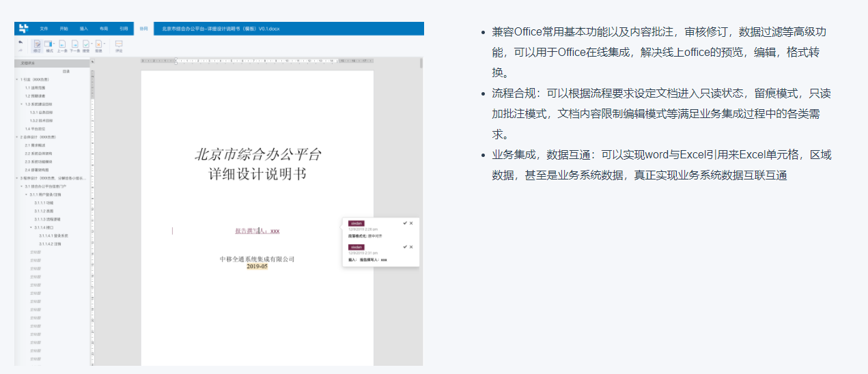Select outline item '2.3 系统功能模块'
This screenshot has width=868, height=374.
point(38,161)
